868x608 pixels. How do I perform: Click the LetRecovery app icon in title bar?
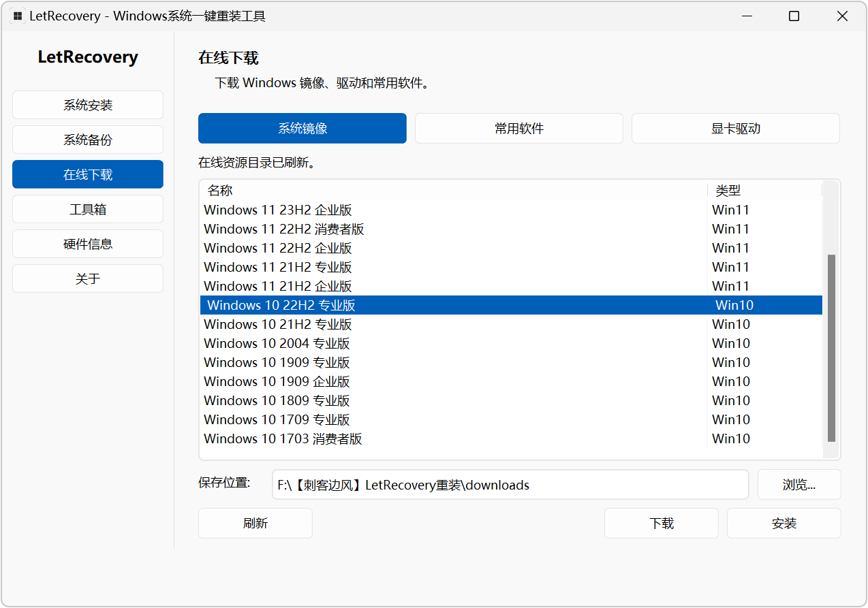(18, 16)
